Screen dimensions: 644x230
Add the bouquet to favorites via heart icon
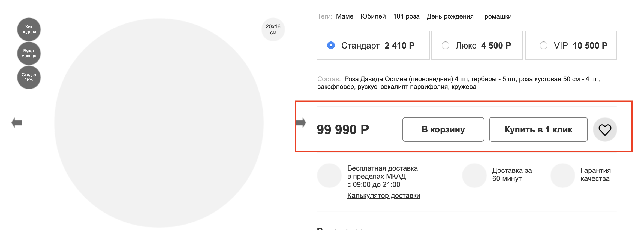click(605, 130)
